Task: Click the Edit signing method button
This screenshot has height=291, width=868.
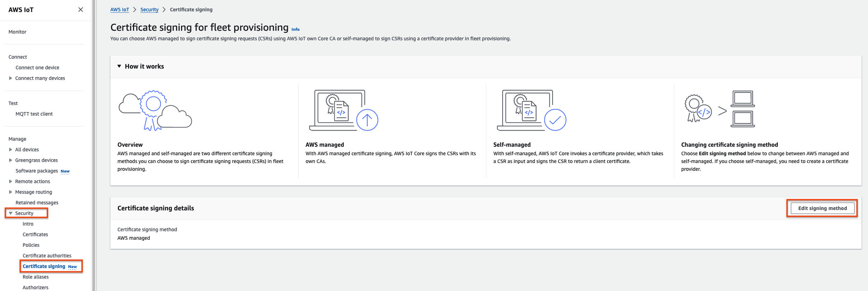Action: click(x=822, y=208)
